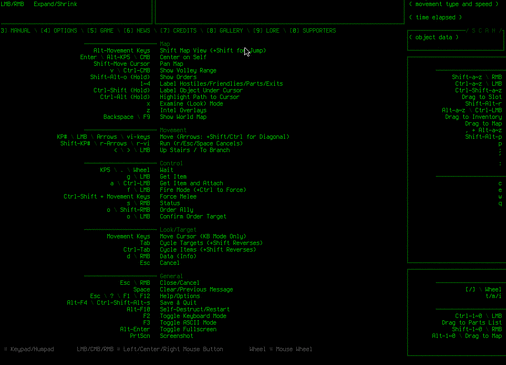Image resolution: width=506 pixels, height=365 pixels.
Task: Click the Save & Quit command entry
Action: click(178, 303)
